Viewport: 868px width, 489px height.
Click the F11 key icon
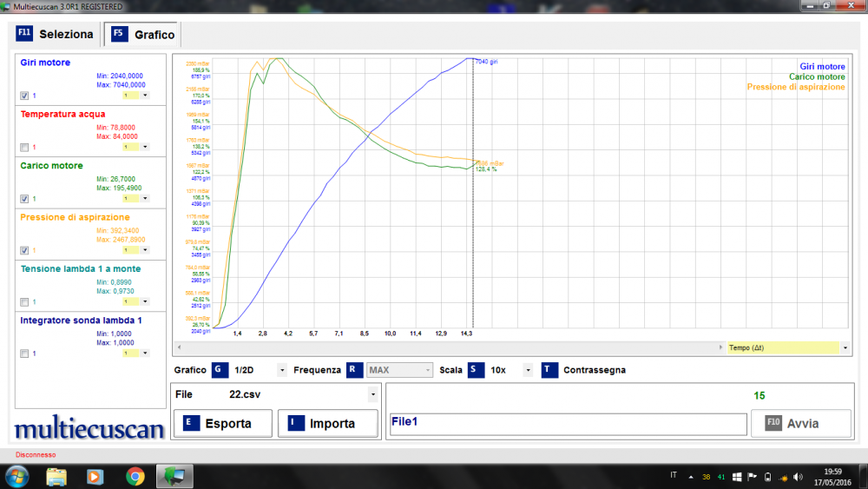(24, 33)
